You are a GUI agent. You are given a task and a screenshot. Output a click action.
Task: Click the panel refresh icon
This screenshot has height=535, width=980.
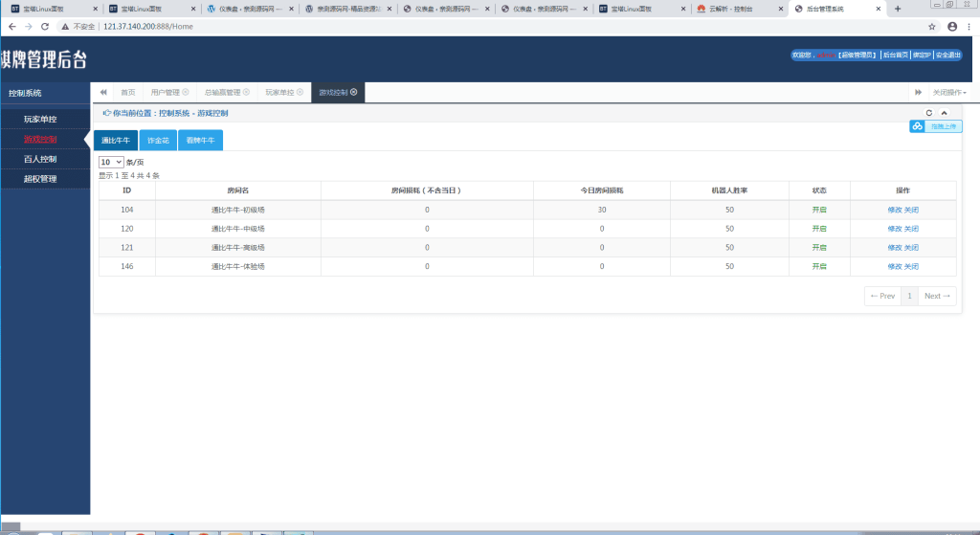pos(928,113)
